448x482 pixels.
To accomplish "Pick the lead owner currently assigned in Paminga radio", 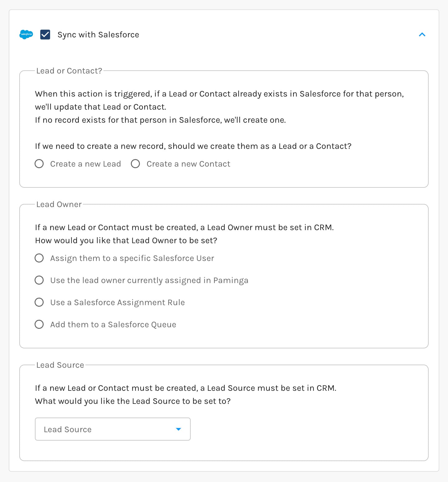I will [x=39, y=280].
